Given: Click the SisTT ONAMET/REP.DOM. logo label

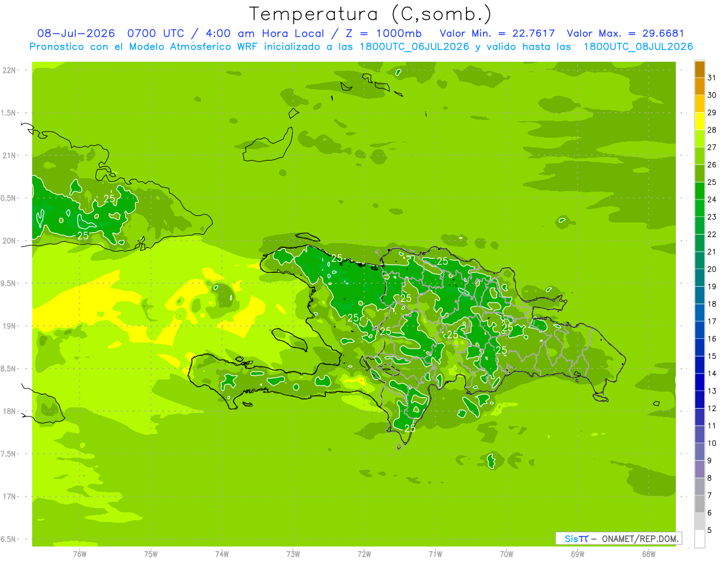Looking at the screenshot, I should [x=619, y=538].
